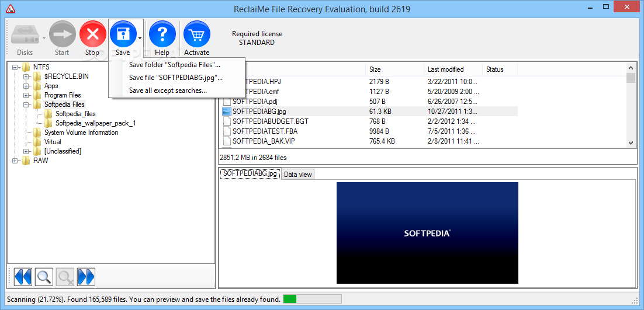The image size is (644, 310).
Task: Select the SOFTPEDIABG.jpg preview tab
Action: click(x=250, y=173)
